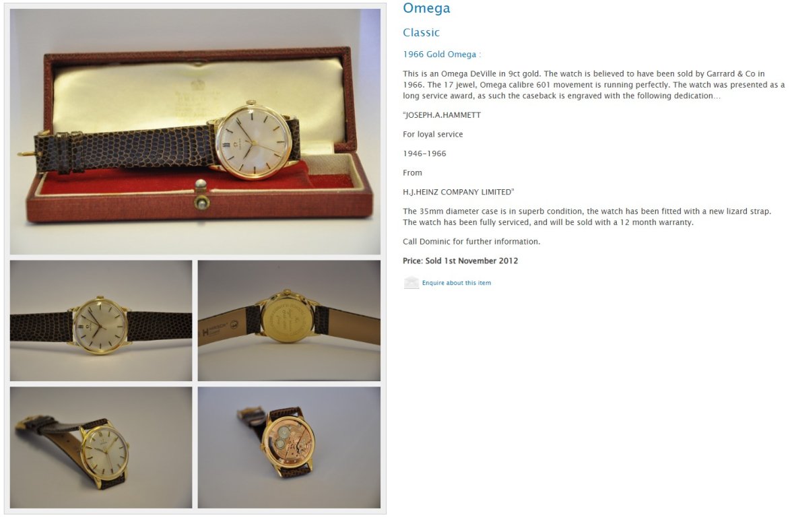The height and width of the screenshot is (532, 792).
Task: View the engraved caseback thumbnail
Action: point(289,321)
